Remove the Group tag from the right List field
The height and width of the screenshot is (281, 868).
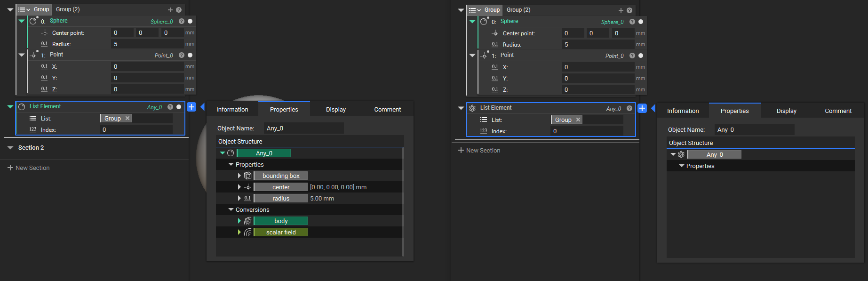[578, 120]
